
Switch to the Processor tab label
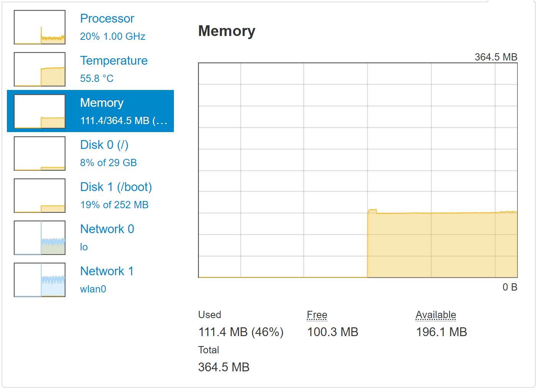[107, 18]
